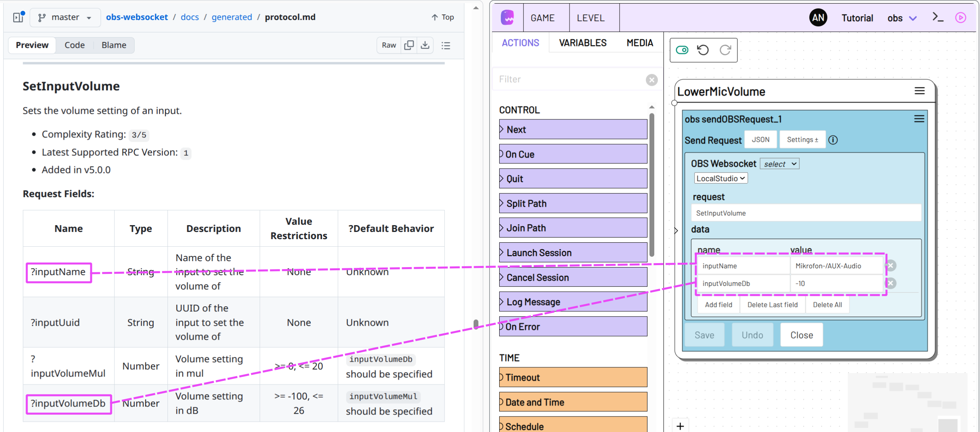Click the undo arrow in the editor toolbar

pos(703,50)
